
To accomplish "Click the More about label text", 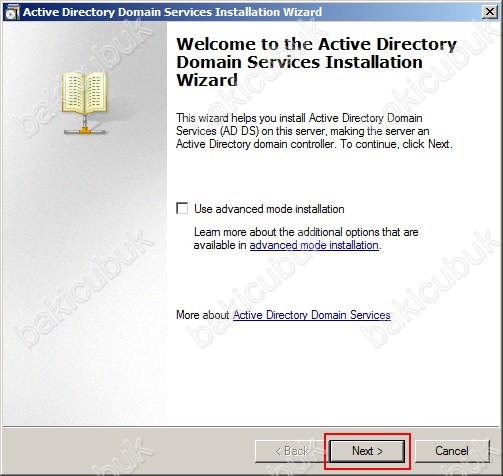I will click(x=203, y=315).
